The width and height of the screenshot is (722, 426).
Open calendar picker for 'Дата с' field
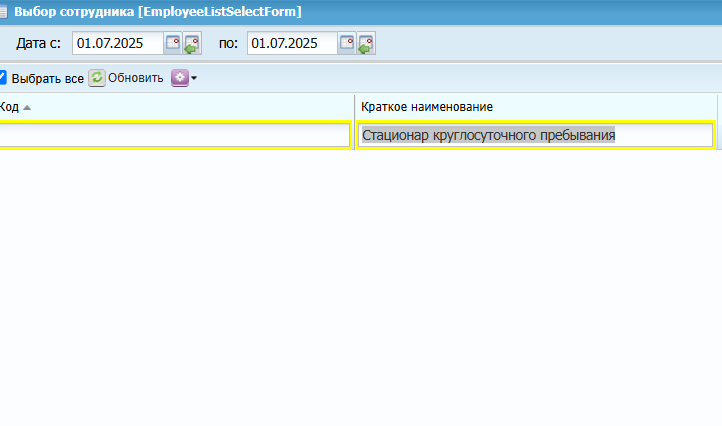click(x=173, y=43)
